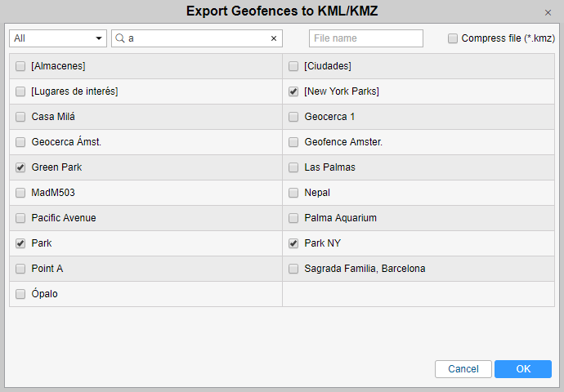The width and height of the screenshot is (564, 392).
Task: Tick the Sagrada Familia, Barcelona checkbox
Action: (x=293, y=269)
